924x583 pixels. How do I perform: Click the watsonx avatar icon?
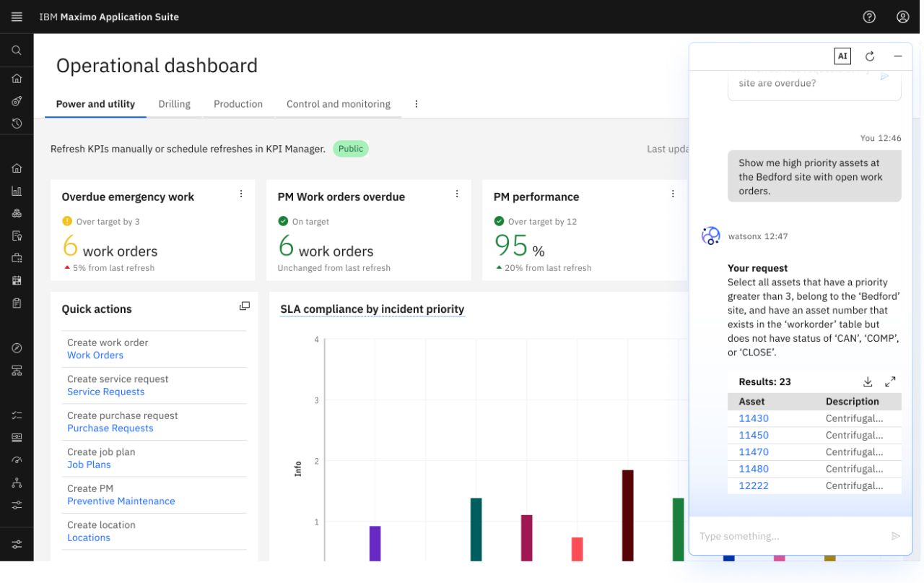pos(711,236)
